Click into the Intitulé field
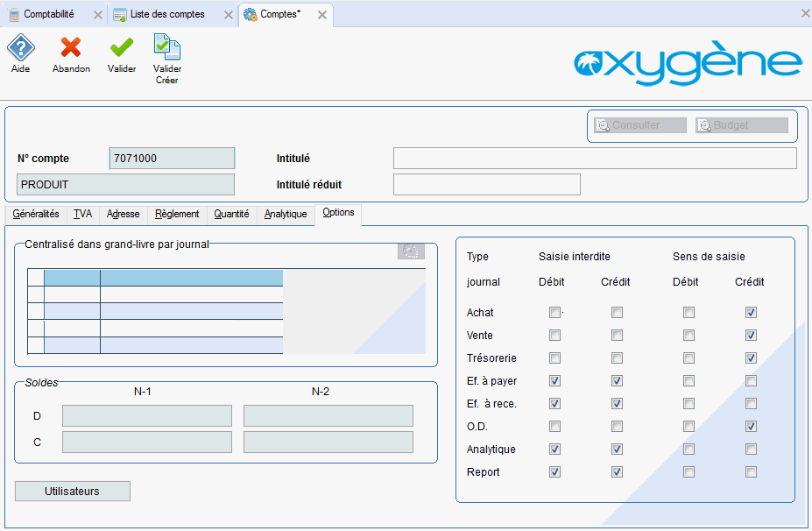Viewport: 812px width, 531px height. pyautogui.click(x=595, y=158)
